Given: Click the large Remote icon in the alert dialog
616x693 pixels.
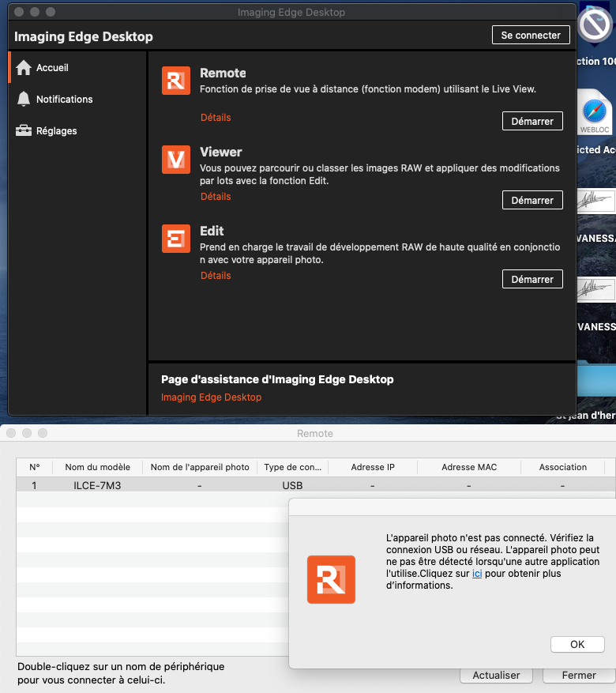Looking at the screenshot, I should (331, 579).
